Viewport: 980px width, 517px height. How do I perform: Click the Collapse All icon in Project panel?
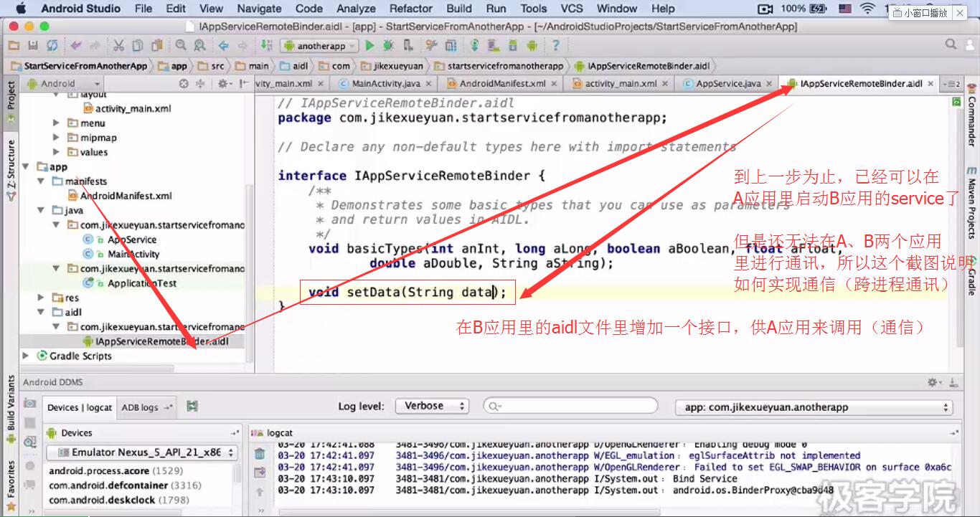pos(200,83)
